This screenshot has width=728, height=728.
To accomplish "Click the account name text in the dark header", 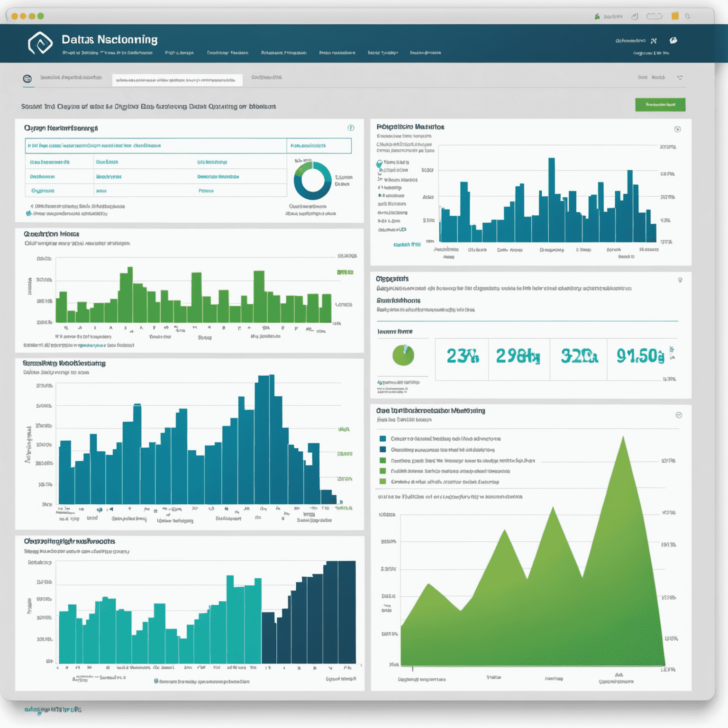I will 630,41.
